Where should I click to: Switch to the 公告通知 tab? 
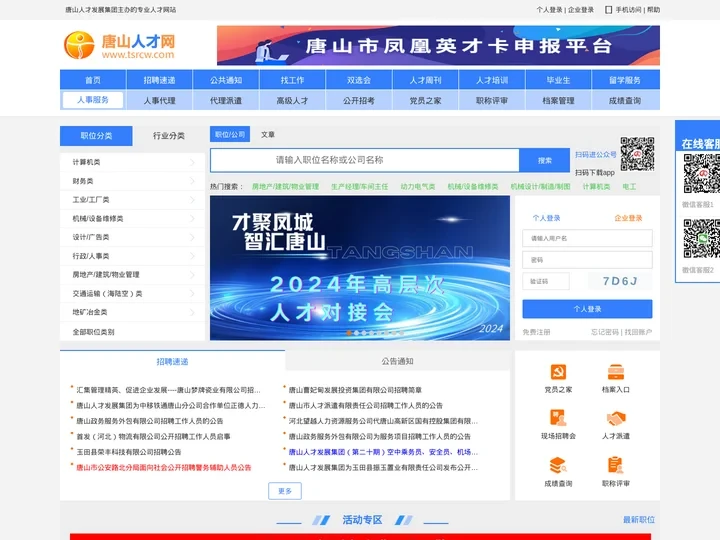398,361
